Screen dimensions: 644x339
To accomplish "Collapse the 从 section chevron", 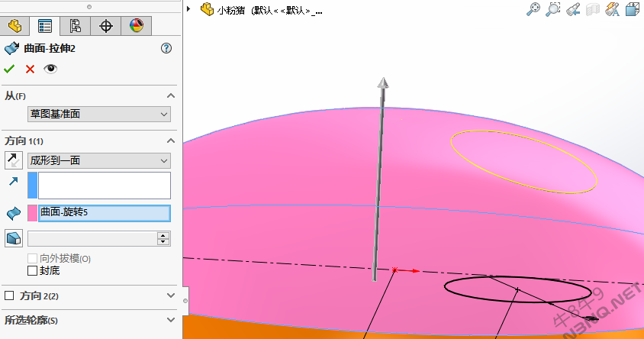I will [x=170, y=95].
